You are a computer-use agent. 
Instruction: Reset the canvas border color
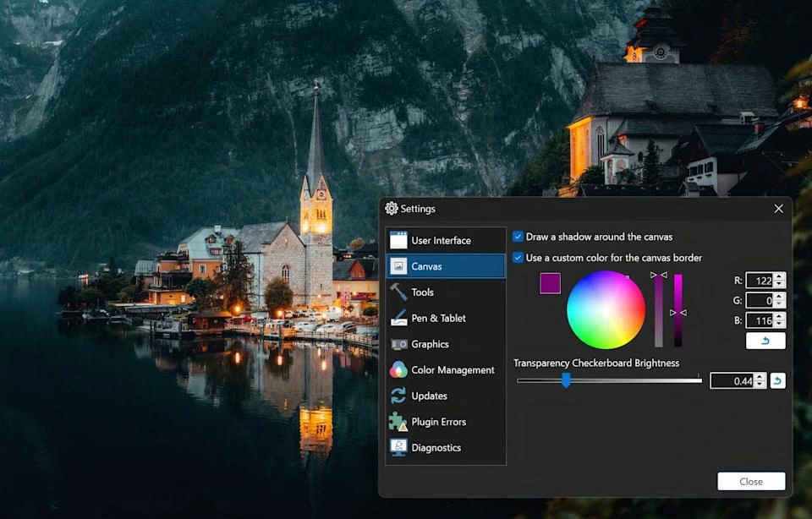click(765, 341)
